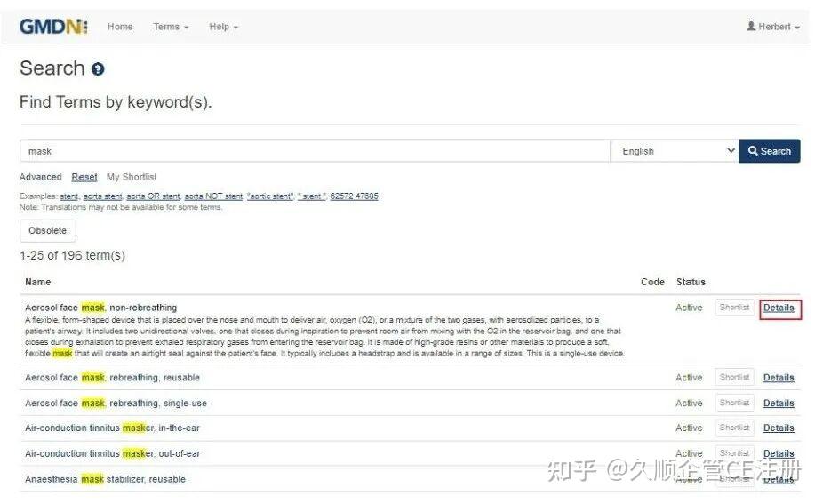Click the Code column header
Viewport: 823px width, 504px height.
point(652,282)
